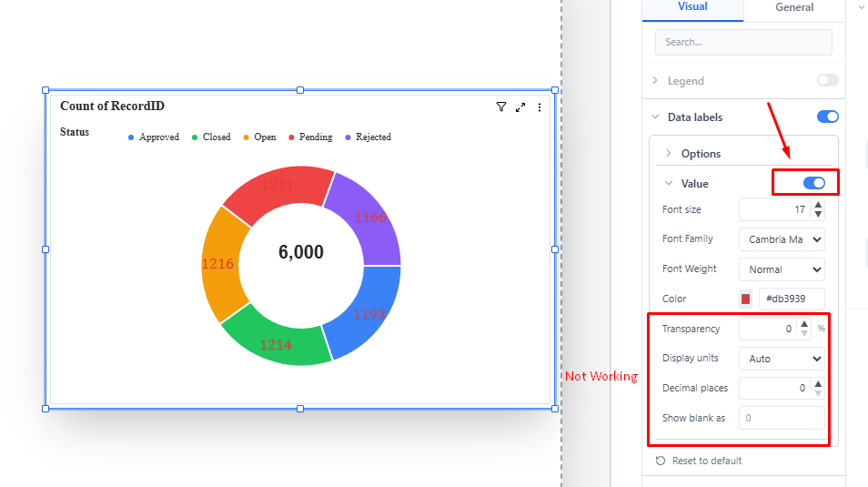Select the Visual tab
This screenshot has width=868, height=487.
click(x=692, y=7)
